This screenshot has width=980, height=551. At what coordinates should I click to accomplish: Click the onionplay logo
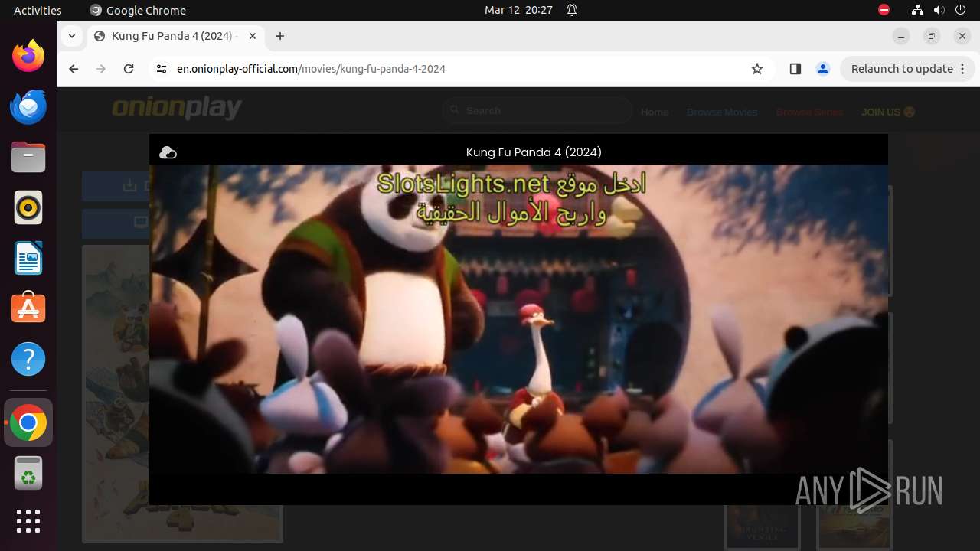[x=177, y=109]
